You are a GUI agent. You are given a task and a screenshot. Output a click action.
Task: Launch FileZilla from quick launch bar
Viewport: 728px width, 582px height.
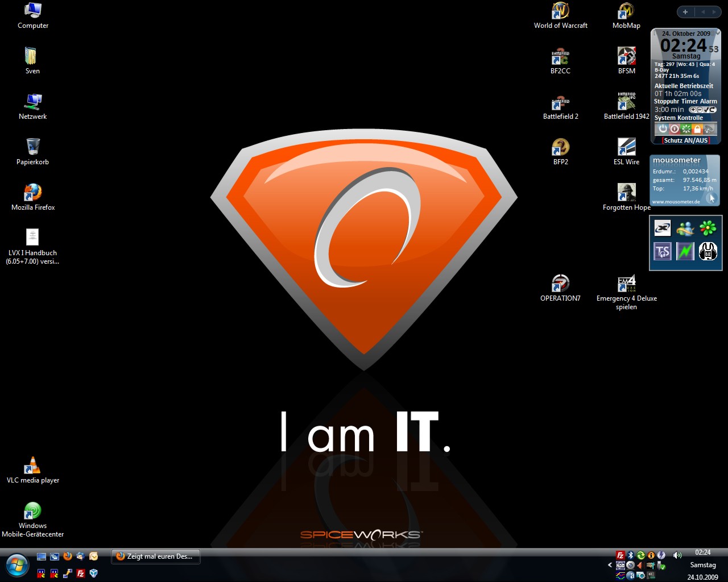pyautogui.click(x=81, y=573)
